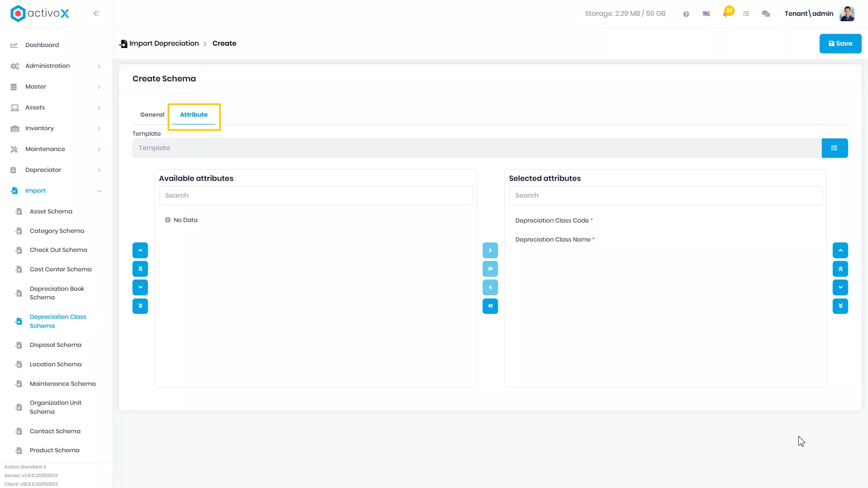Expand the Inventory menu
Image resolution: width=868 pixels, height=488 pixels.
click(56, 128)
